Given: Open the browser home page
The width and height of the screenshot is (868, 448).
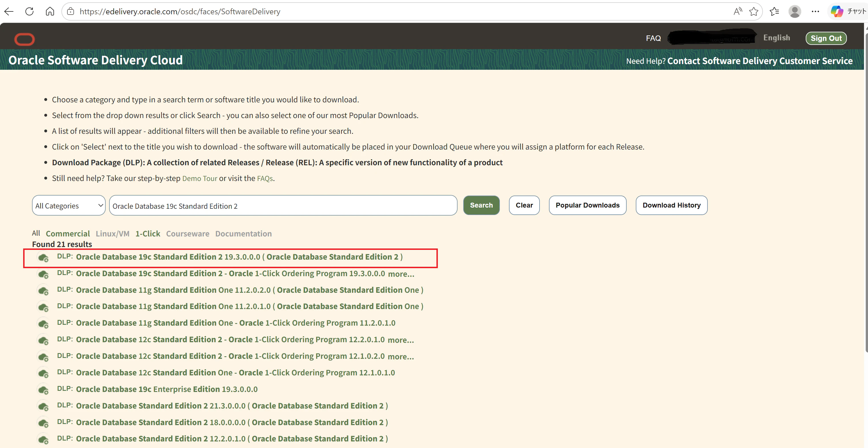Looking at the screenshot, I should [x=50, y=11].
